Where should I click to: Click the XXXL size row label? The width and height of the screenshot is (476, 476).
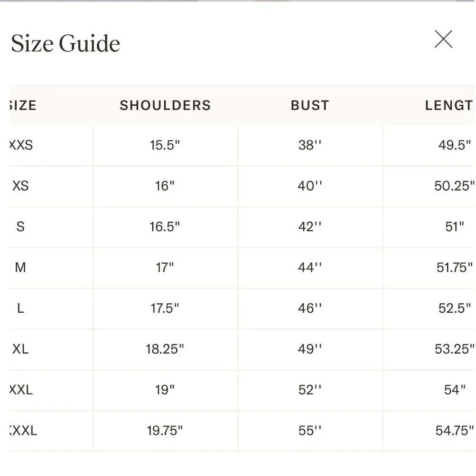(23, 430)
